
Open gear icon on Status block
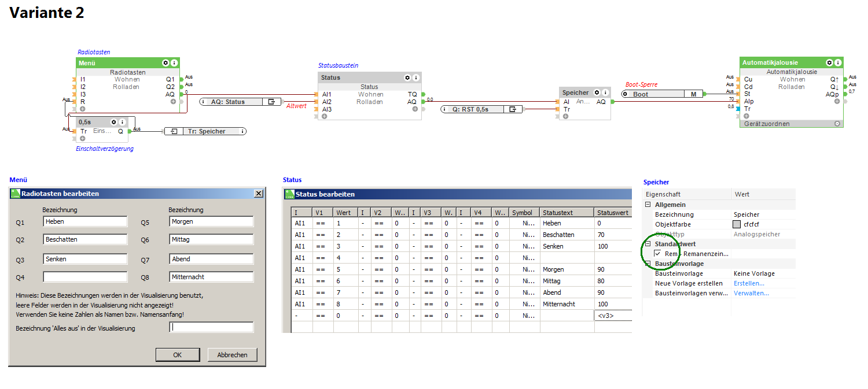tap(407, 77)
